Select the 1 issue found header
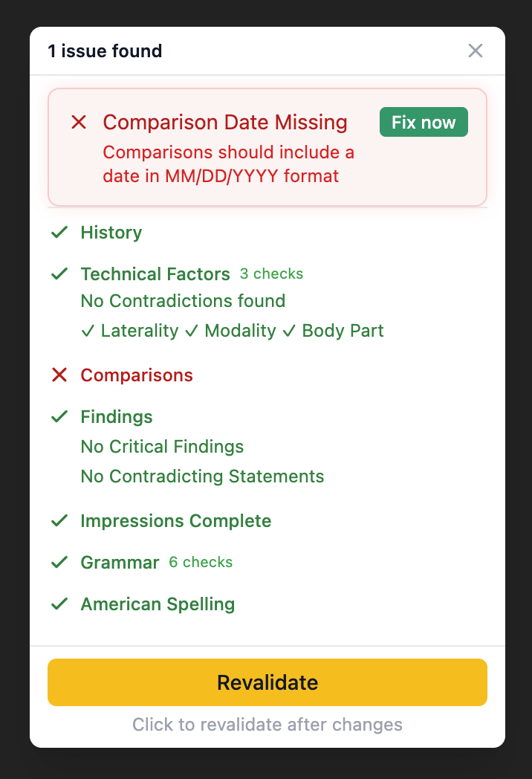Screen dimensions: 532x779 (x=105, y=51)
